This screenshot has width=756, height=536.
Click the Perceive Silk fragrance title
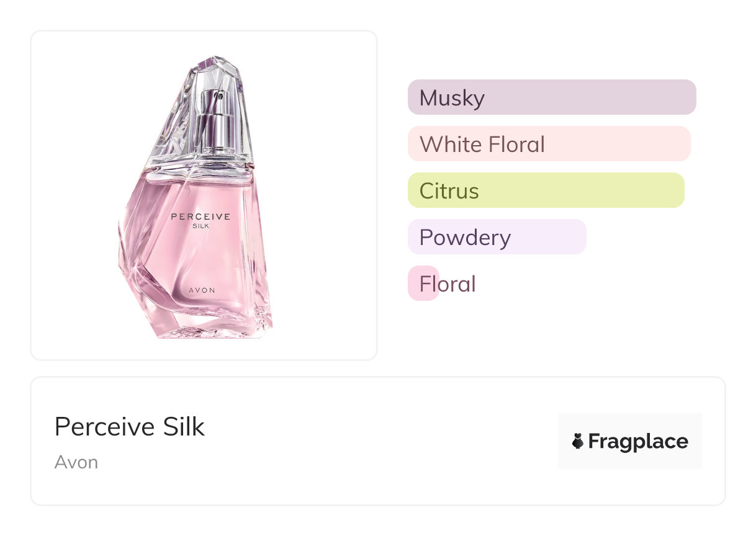[x=129, y=427]
